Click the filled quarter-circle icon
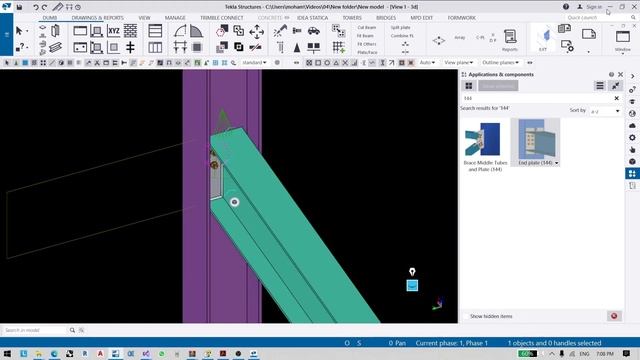The height and width of the screenshot is (360, 640). (x=196, y=31)
